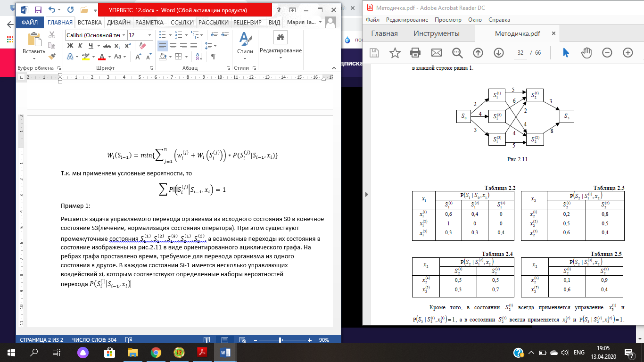
Task: Click the PDF page number field showing 32
Action: (520, 53)
